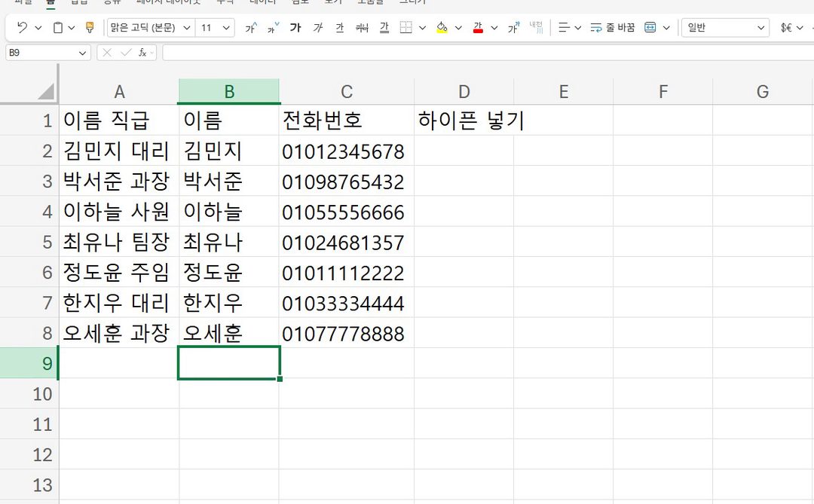Toggle double underline formatting

[384, 28]
